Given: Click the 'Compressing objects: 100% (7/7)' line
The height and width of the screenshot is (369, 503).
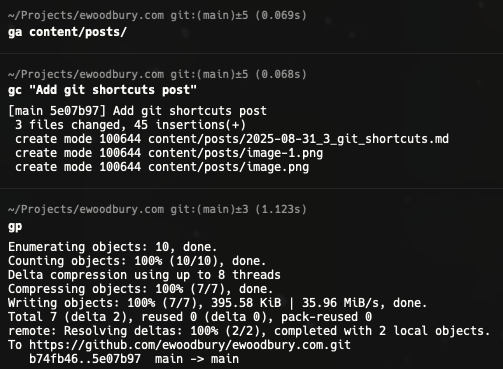Looking at the screenshot, I should [x=141, y=289].
